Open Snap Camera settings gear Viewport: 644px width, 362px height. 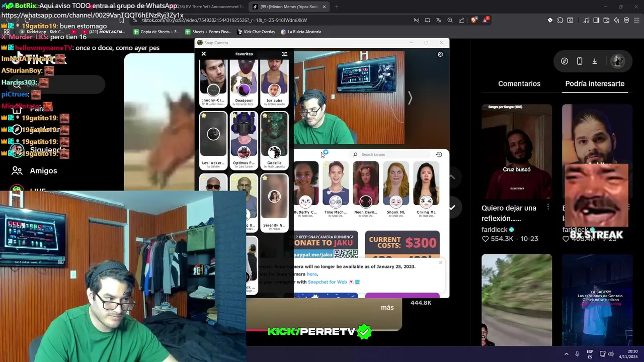(440, 54)
